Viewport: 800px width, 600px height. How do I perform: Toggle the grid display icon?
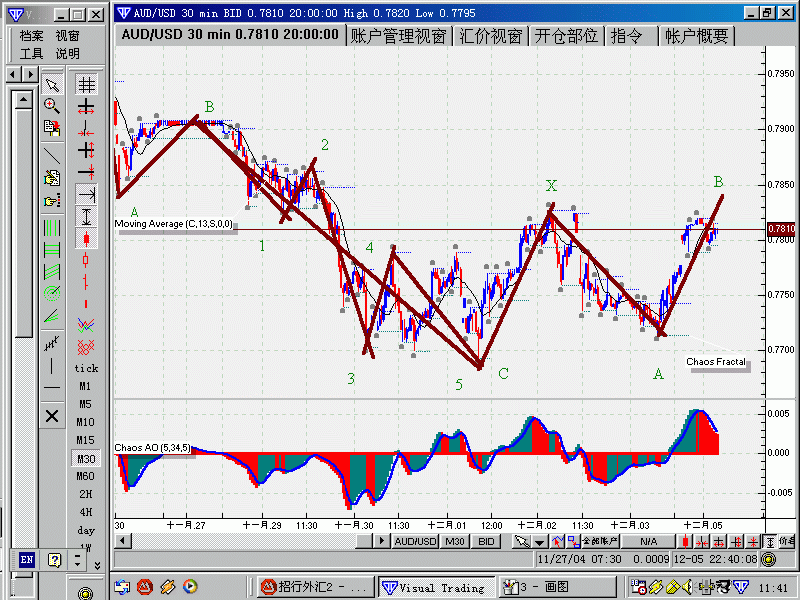tap(86, 85)
